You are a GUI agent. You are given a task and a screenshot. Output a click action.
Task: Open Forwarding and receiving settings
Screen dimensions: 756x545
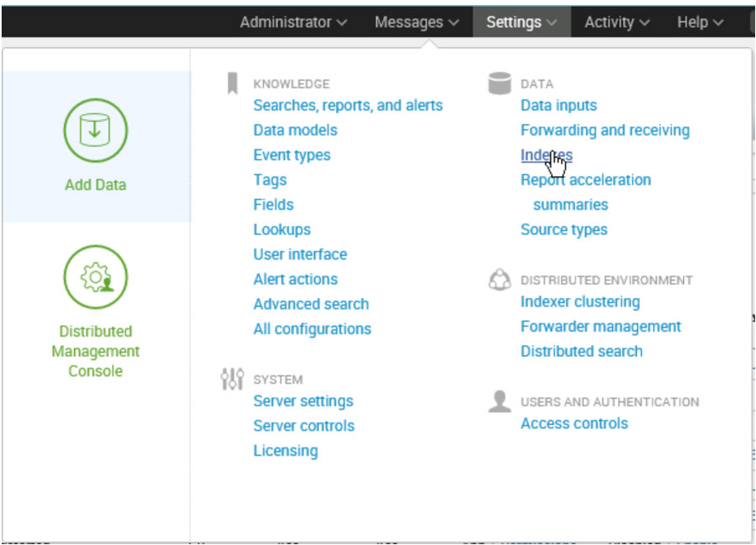605,130
